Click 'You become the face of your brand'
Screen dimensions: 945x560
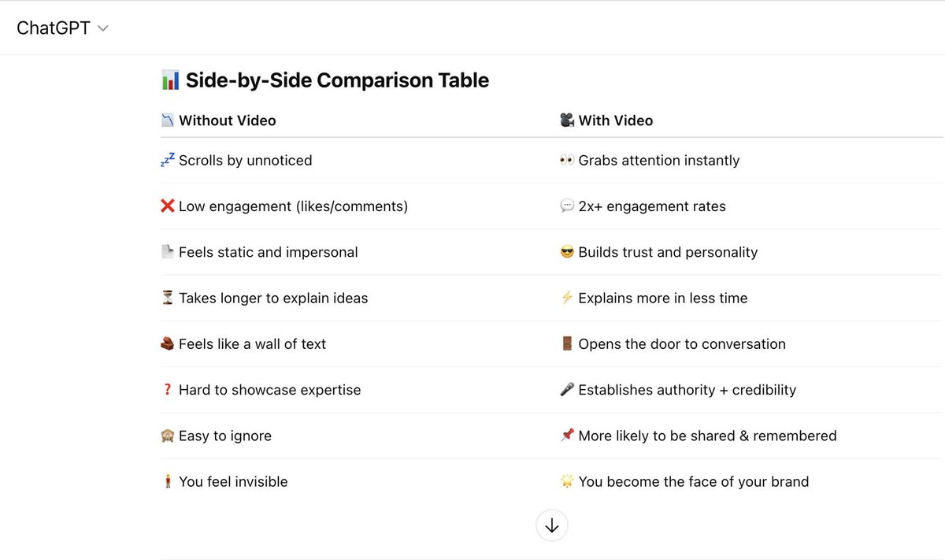click(x=693, y=481)
